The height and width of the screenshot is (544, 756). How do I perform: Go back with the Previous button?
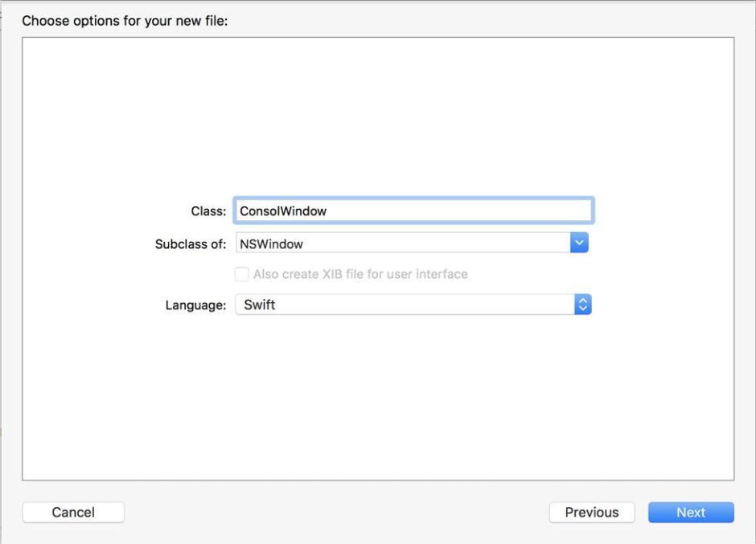pyautogui.click(x=591, y=513)
